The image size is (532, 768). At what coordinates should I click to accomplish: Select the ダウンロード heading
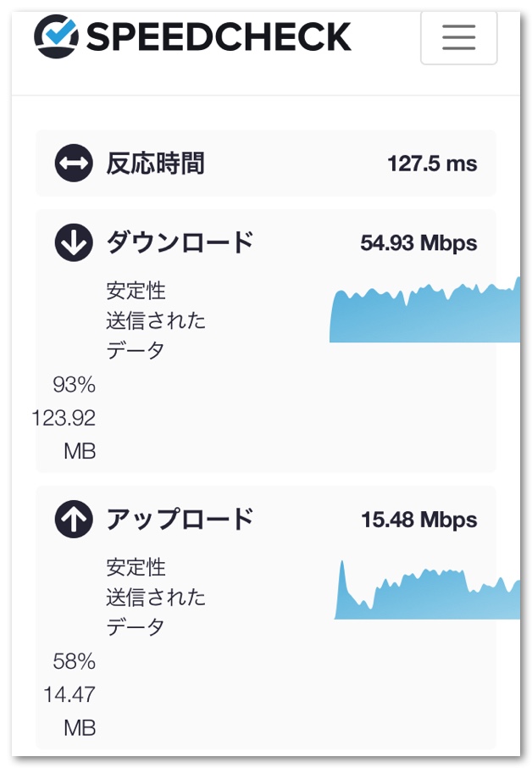(180, 243)
